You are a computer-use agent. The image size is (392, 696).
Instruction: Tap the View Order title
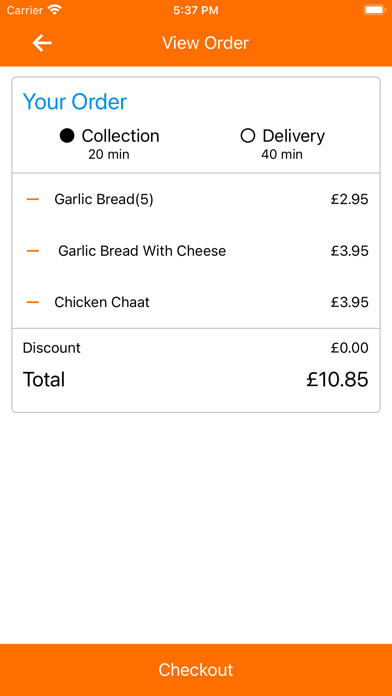(205, 43)
